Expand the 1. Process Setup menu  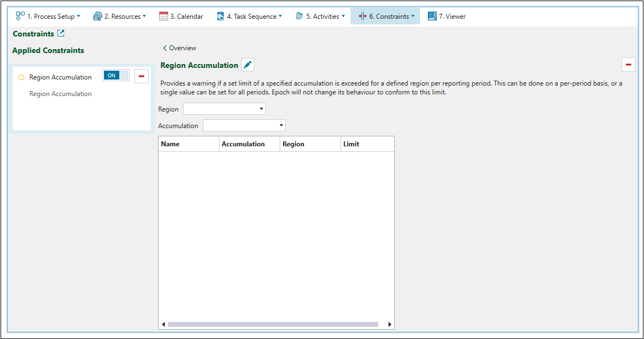(48, 17)
